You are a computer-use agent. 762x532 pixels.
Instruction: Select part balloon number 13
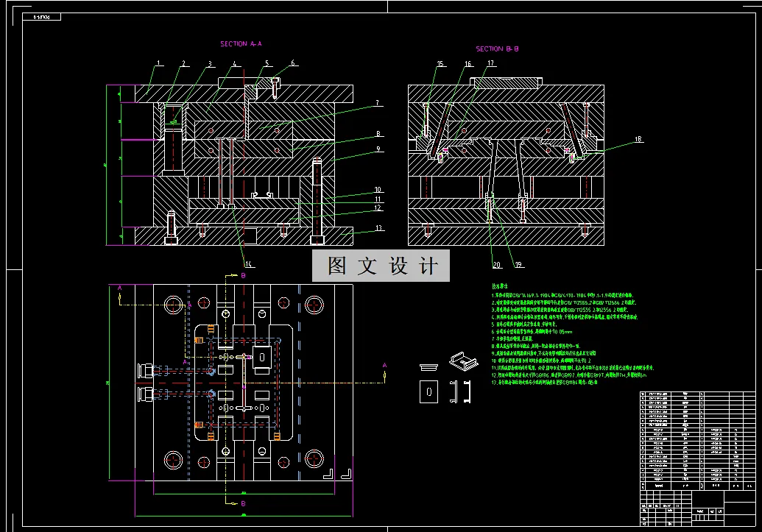pos(378,228)
